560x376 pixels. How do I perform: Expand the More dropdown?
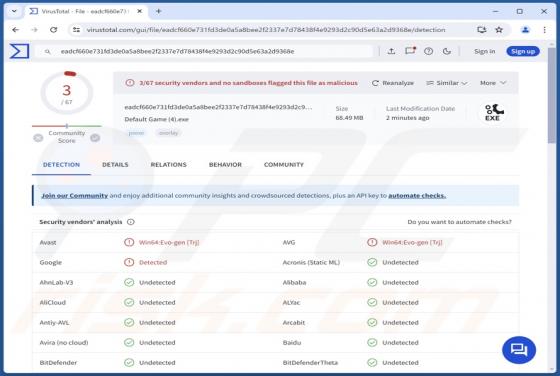pos(493,83)
